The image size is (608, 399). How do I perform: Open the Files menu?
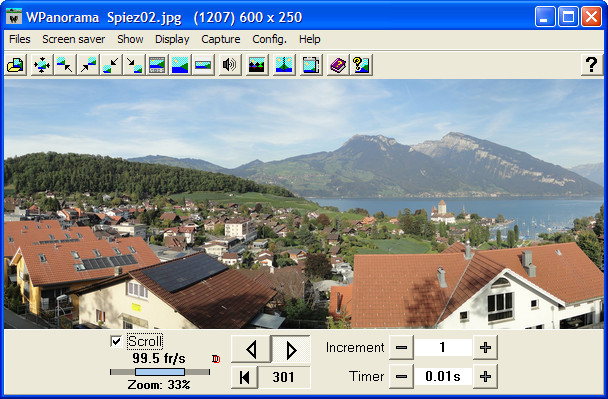tap(20, 39)
